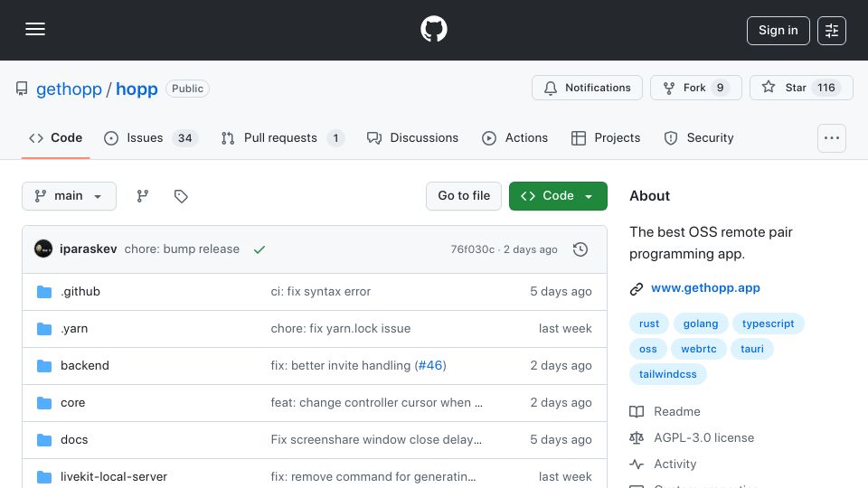This screenshot has width=868, height=488.
Task: Go to the GitHub homepage logo
Action: (x=433, y=29)
